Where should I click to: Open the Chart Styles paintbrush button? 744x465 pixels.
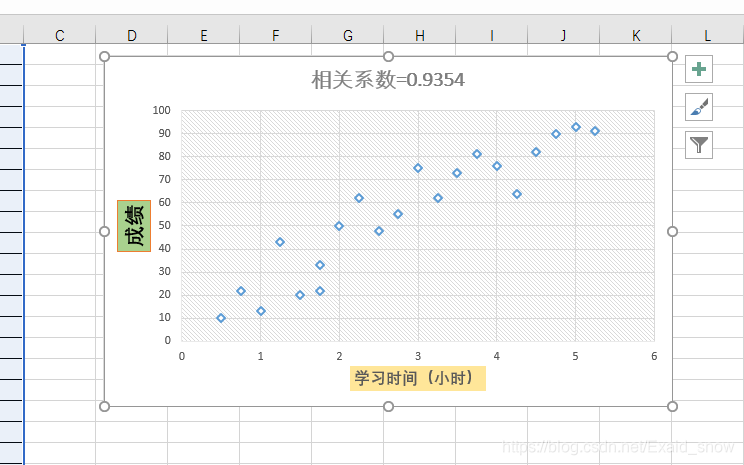(699, 107)
